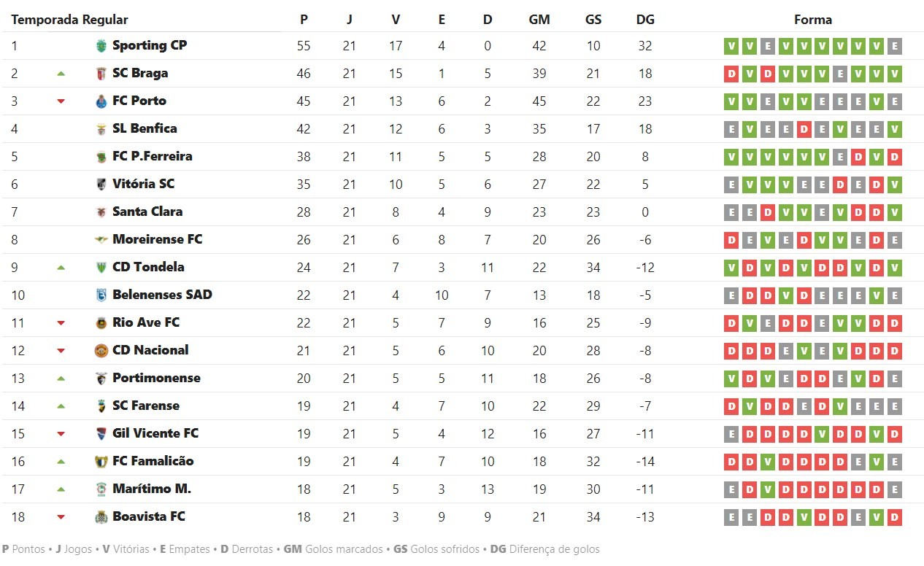
Task: Click the Boavista FC crest icon
Action: click(x=101, y=517)
